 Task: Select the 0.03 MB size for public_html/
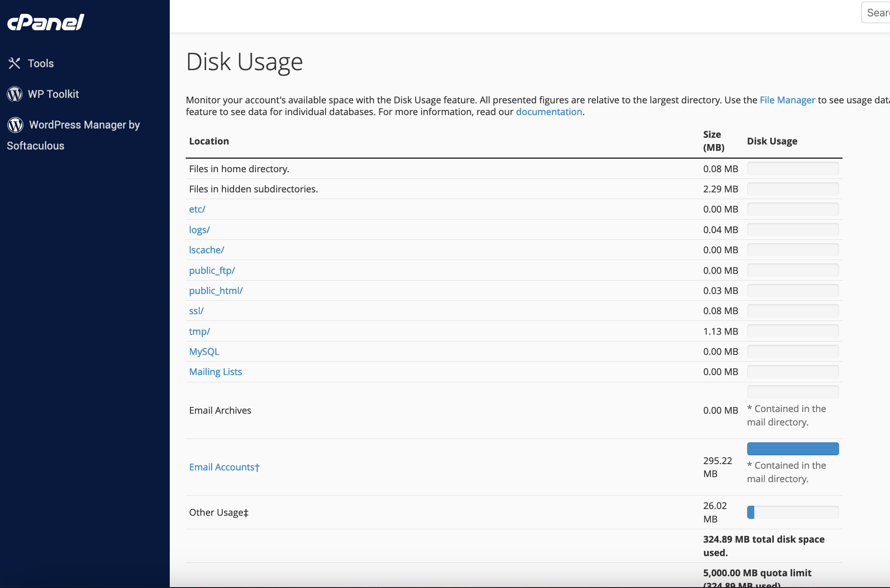click(x=720, y=291)
